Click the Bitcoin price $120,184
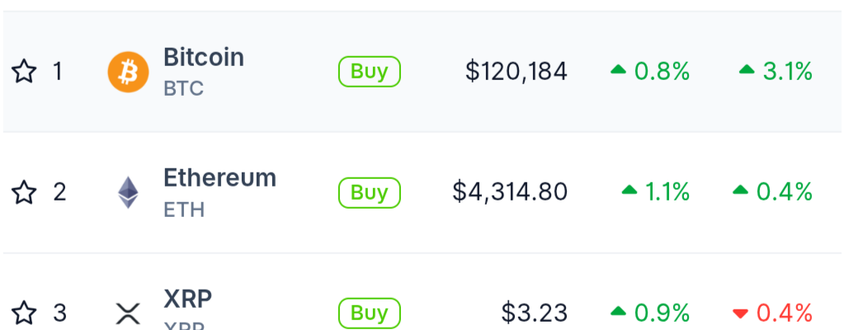Screen dimensions: 868x330 click(x=517, y=72)
